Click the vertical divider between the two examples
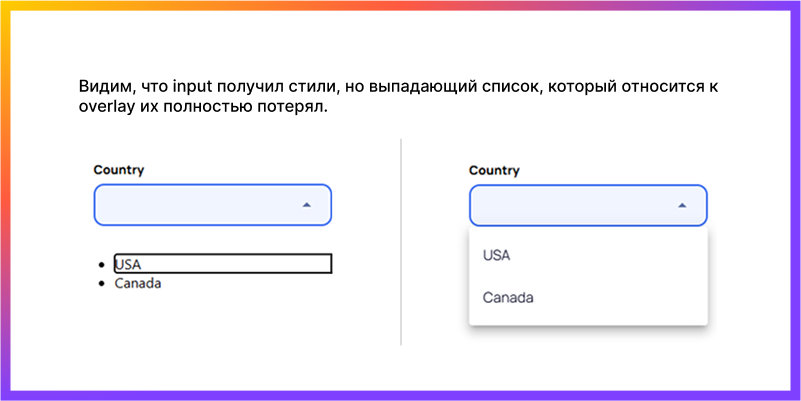 (401, 242)
